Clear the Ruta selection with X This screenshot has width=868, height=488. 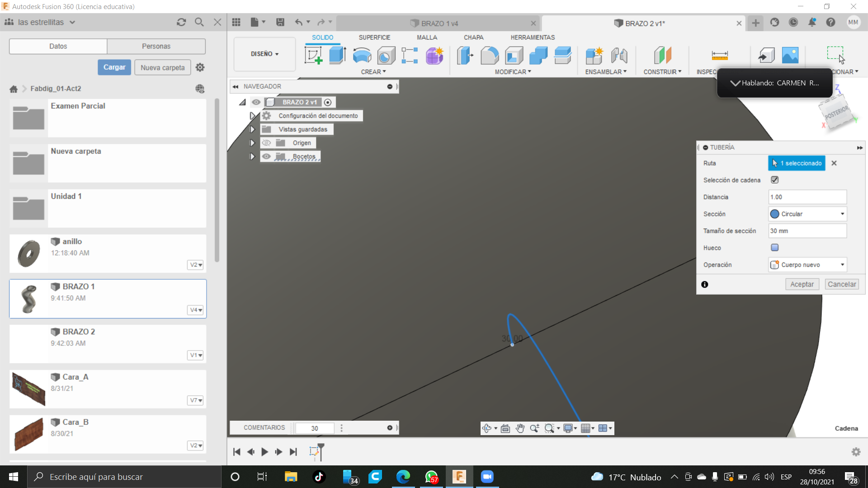tap(834, 163)
